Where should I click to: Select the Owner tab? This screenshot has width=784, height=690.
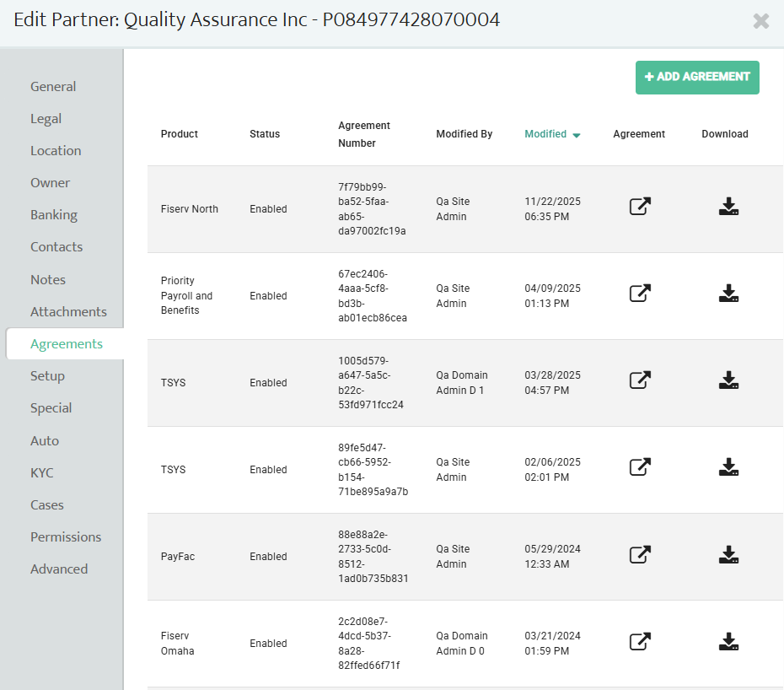click(50, 183)
